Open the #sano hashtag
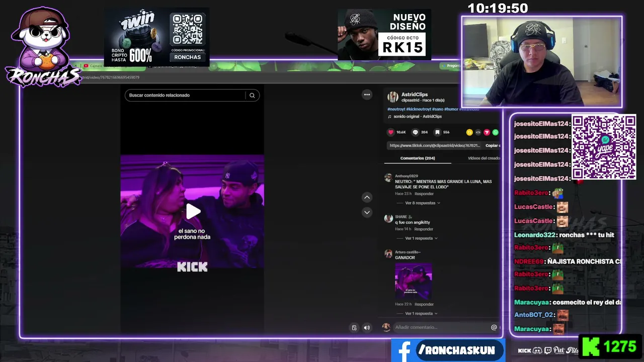 click(437, 109)
